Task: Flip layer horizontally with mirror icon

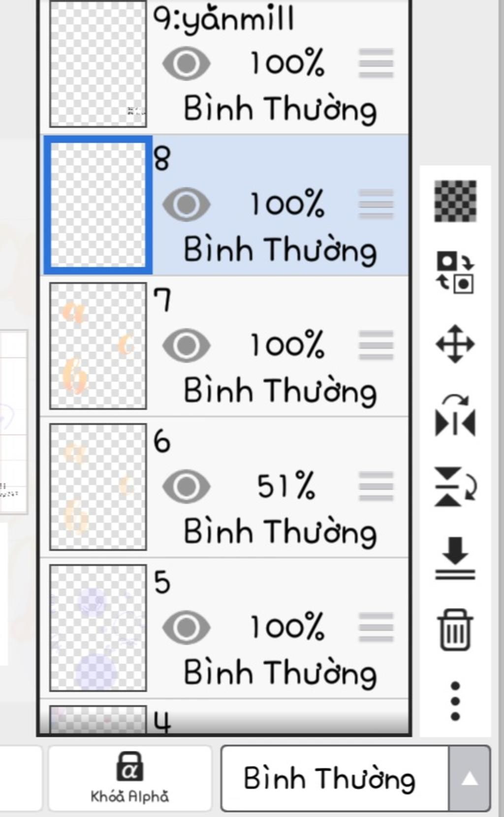Action: (455, 417)
